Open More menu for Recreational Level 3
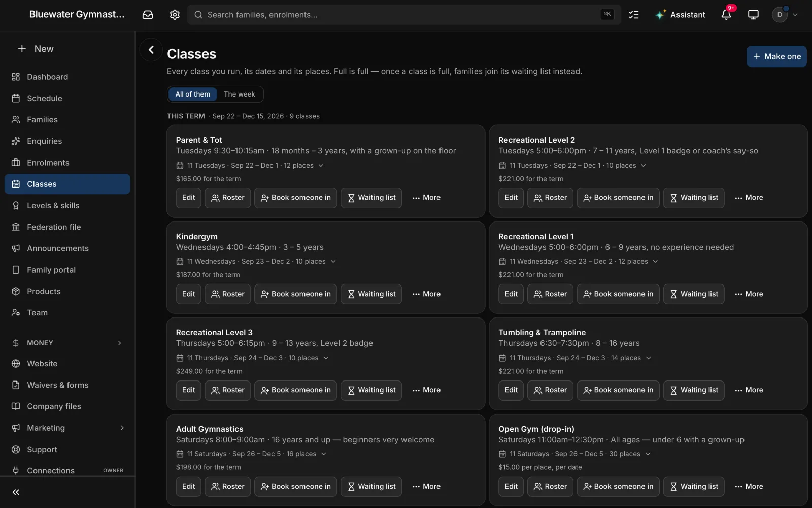Screen dimensions: 812x508 tap(426, 390)
